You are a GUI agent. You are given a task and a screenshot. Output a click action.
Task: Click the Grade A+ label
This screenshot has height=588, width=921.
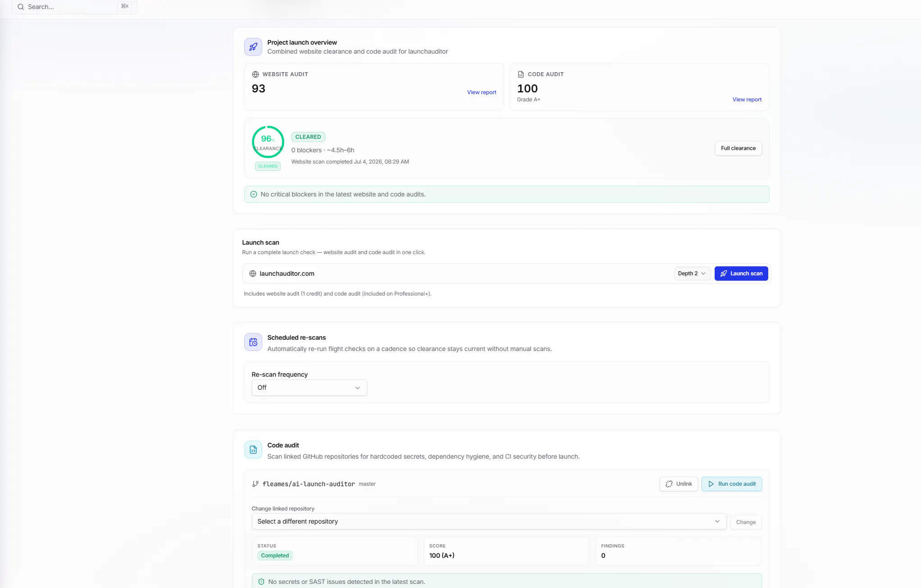pos(529,100)
